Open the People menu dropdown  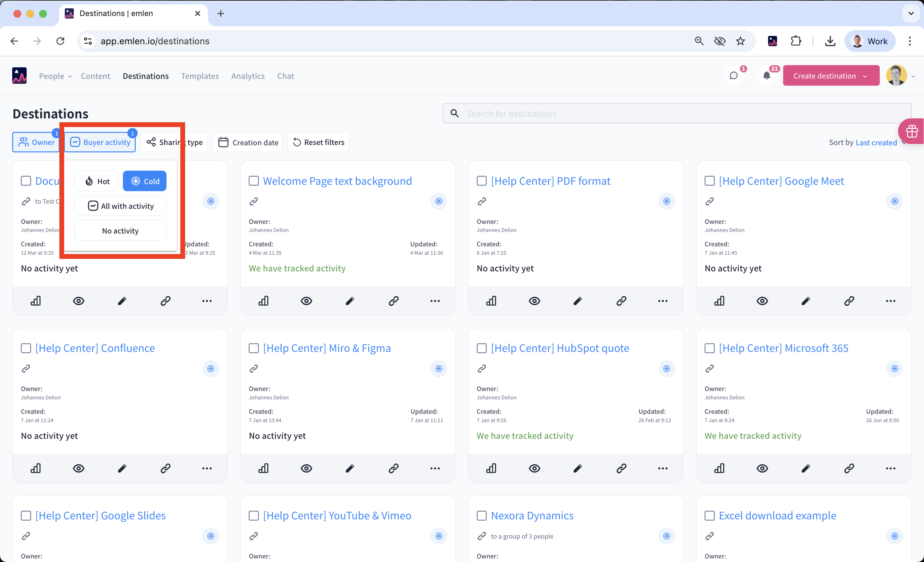click(x=55, y=76)
